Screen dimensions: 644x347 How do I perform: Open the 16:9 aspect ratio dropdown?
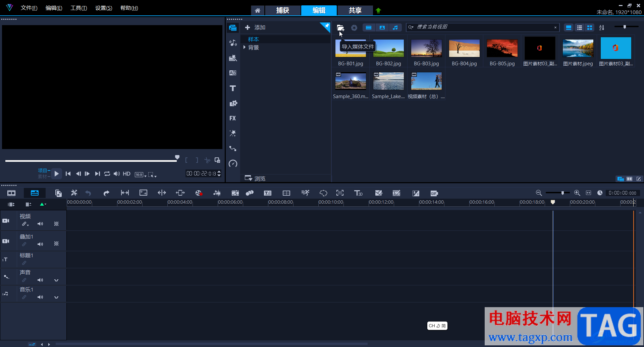[140, 175]
